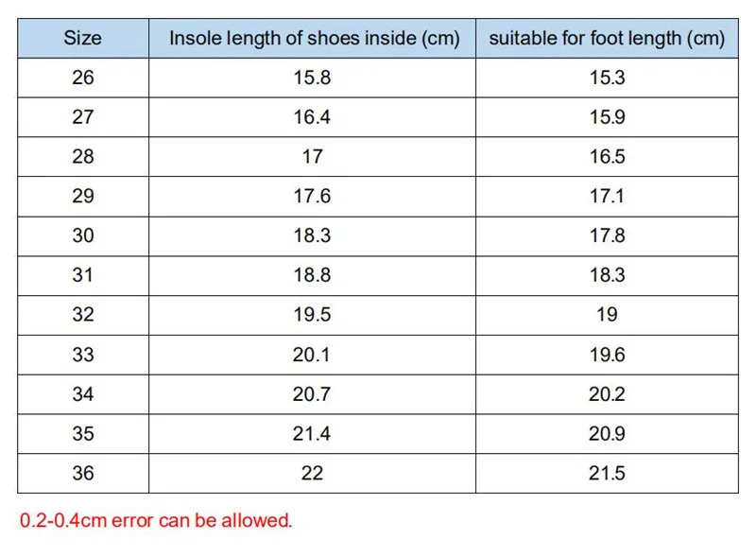Select the size 28 cell
Viewport: 756px width, 557px height.
(83, 157)
